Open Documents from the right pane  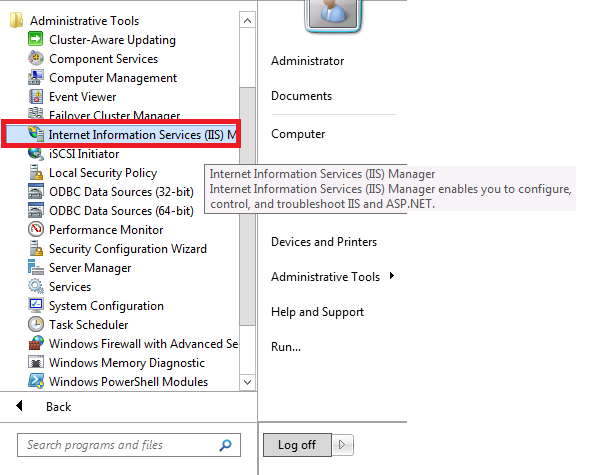click(301, 96)
